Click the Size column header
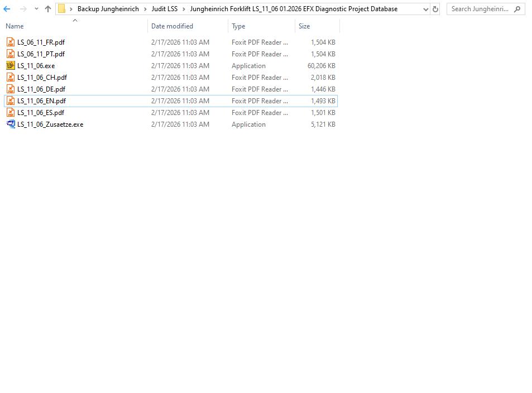The height and width of the screenshot is (393, 532). point(304,26)
